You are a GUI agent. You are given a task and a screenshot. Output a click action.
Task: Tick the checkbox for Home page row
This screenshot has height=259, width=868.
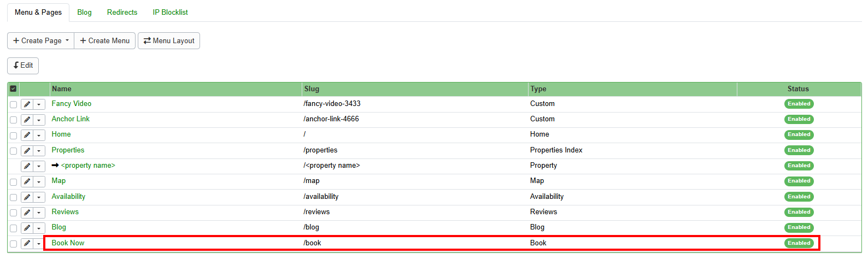13,136
